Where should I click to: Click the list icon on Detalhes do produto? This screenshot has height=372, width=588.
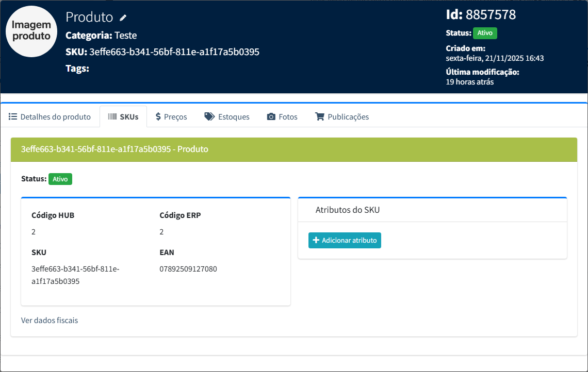coord(13,116)
